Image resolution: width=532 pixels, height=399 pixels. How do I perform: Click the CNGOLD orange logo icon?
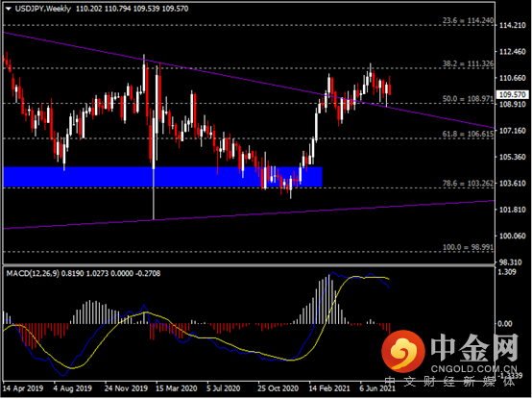tap(403, 351)
